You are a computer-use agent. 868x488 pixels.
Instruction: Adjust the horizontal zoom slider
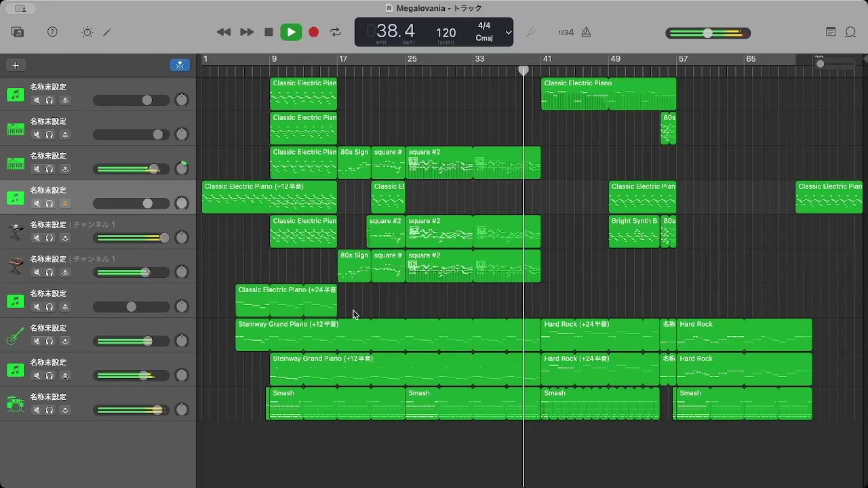[x=836, y=64]
